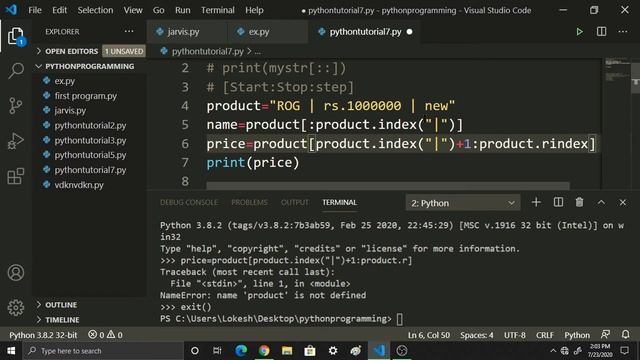Change end of line sequence CRLF
The width and height of the screenshot is (640, 360).
click(x=545, y=335)
